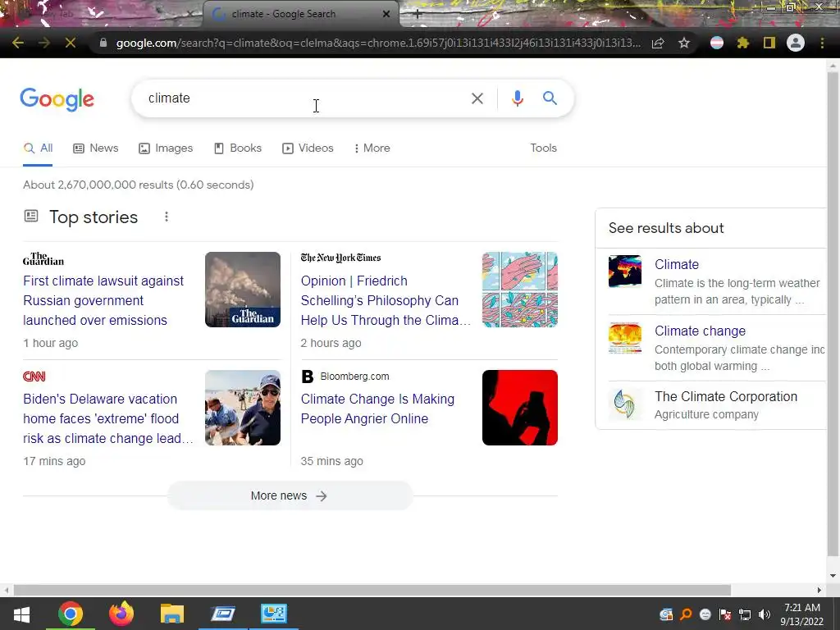Screen dimensions: 840x630
Task: Open Climate result in side panel
Action: coord(677,265)
